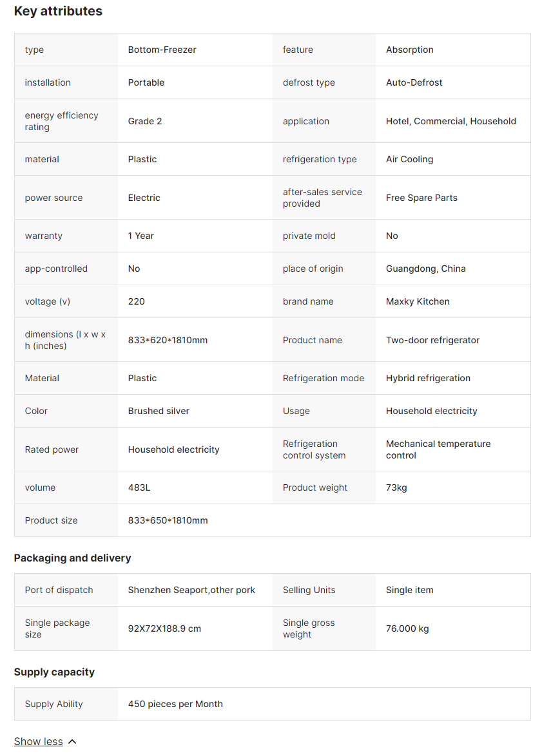Click the "Grade 2" energy rating value

pos(145,121)
